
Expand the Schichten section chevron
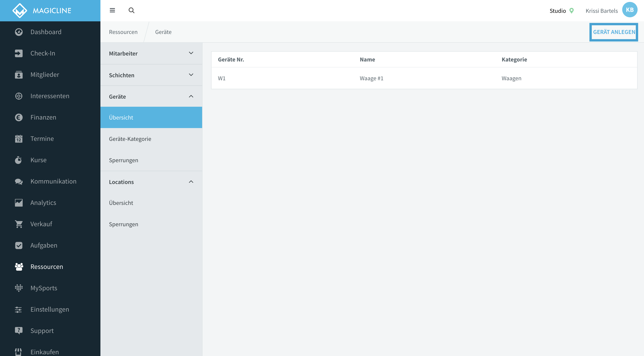pos(191,75)
